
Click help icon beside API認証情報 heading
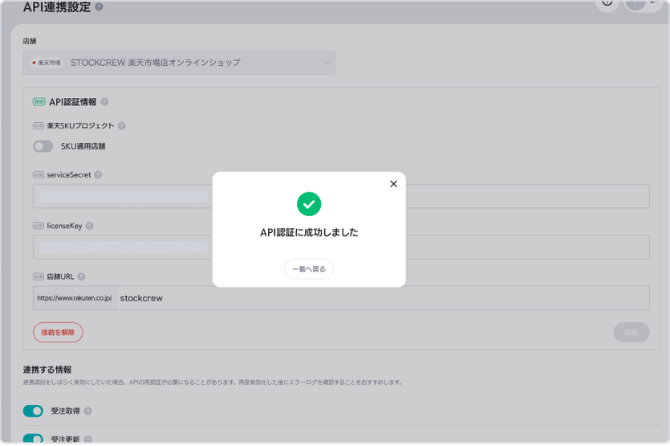(105, 102)
